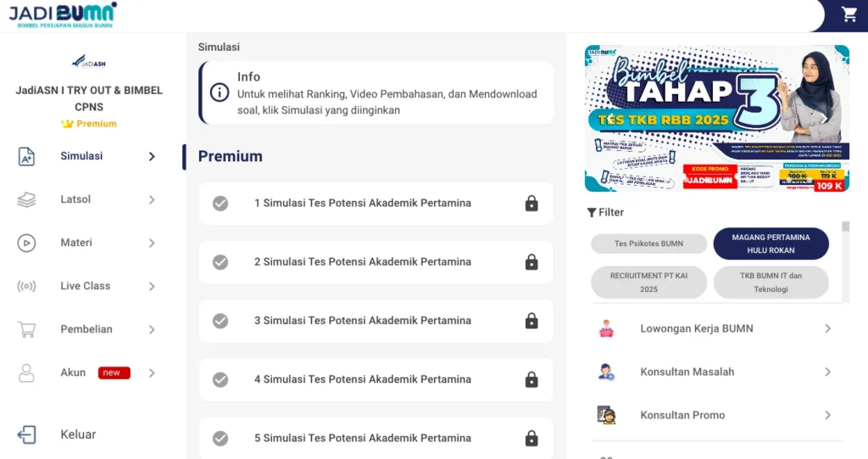The image size is (868, 459).
Task: Open 1 Simulasi Tes Potensi Akademik Pertamina
Action: [x=376, y=204]
